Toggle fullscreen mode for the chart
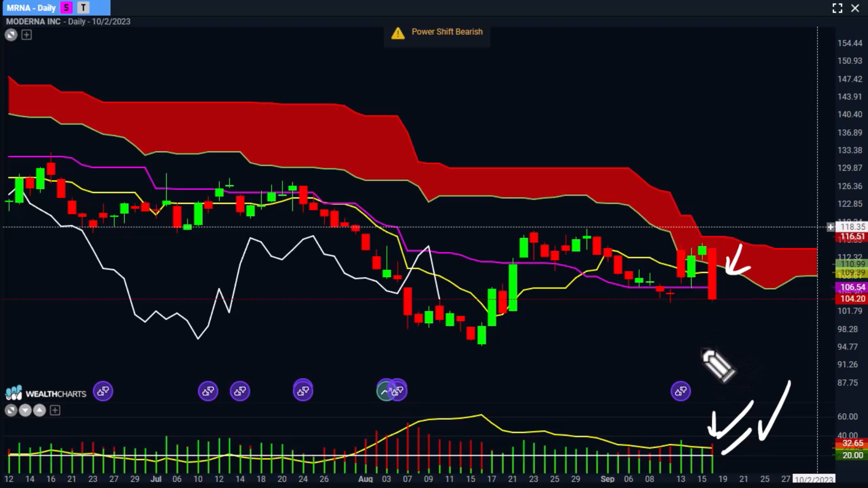868x488 pixels. pos(837,8)
